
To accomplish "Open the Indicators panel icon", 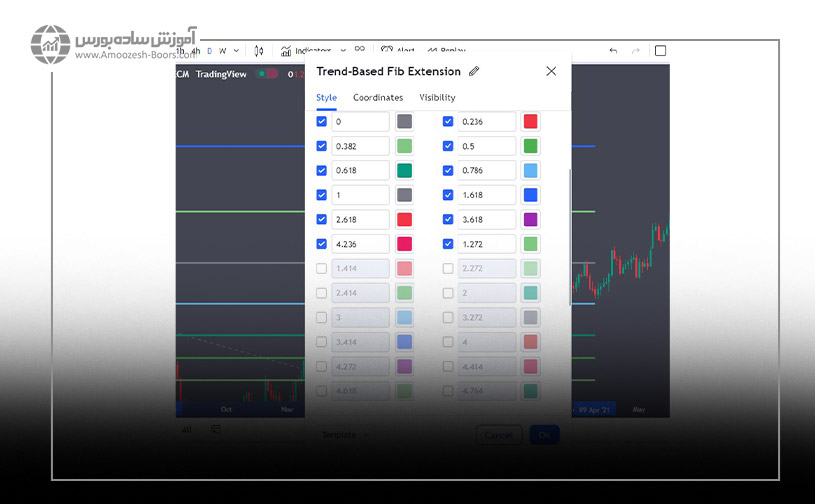I will [x=286, y=51].
